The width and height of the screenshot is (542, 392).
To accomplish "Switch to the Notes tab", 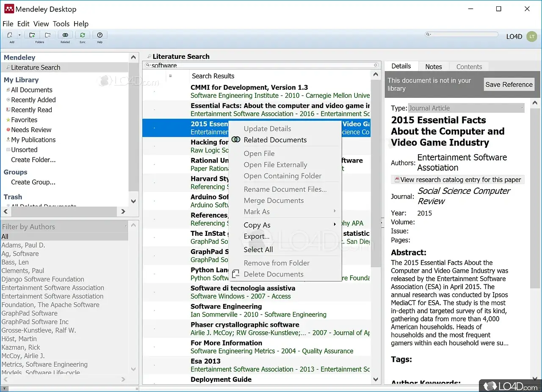I will (x=433, y=66).
